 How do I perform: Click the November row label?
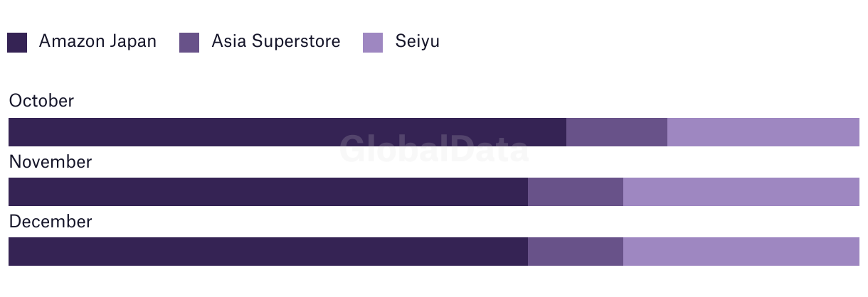(50, 162)
